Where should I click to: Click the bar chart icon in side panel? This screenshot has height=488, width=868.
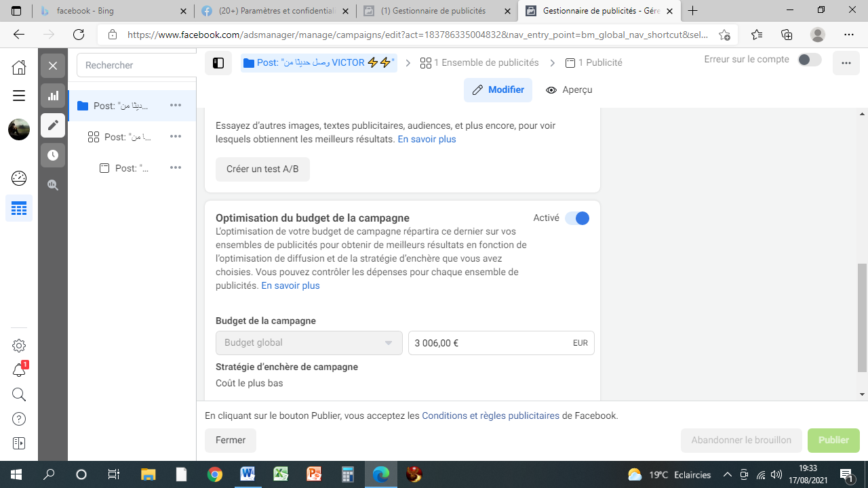tap(53, 96)
